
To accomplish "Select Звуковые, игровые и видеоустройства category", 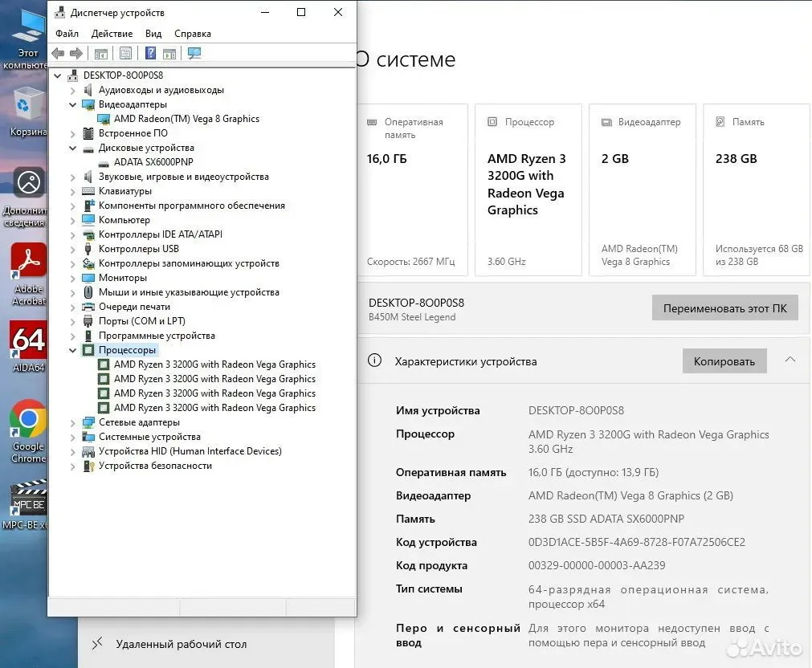I will pos(183,177).
